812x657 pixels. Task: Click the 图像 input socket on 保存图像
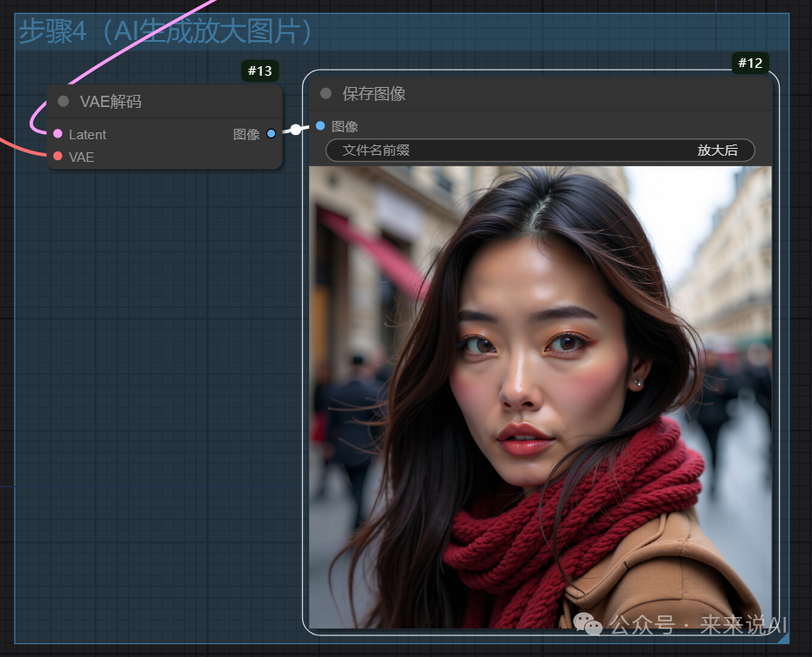[320, 126]
